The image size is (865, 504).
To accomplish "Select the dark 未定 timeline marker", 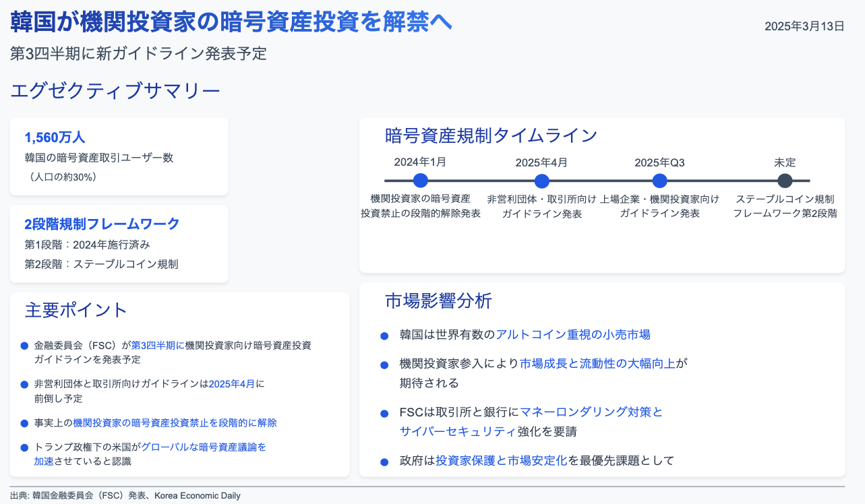I will (785, 181).
